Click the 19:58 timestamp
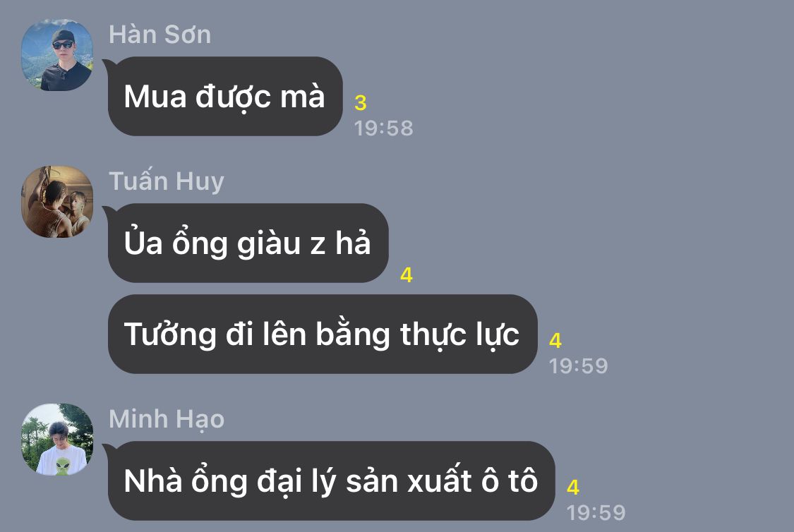 [384, 128]
